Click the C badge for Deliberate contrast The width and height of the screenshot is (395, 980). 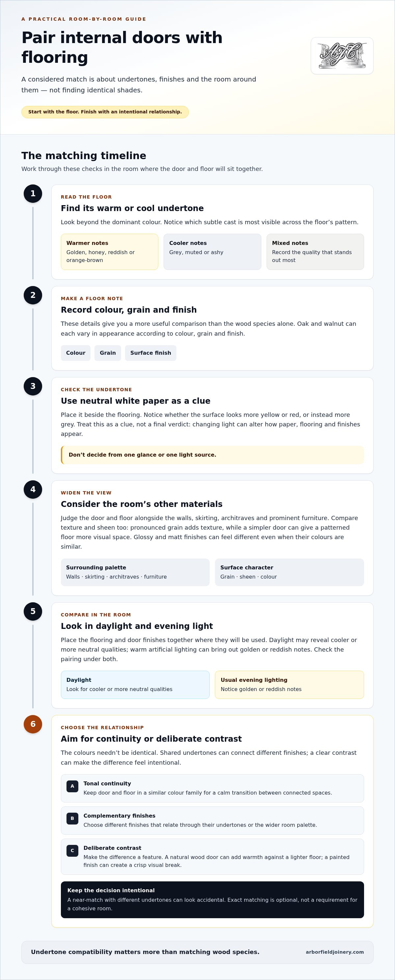click(x=72, y=851)
